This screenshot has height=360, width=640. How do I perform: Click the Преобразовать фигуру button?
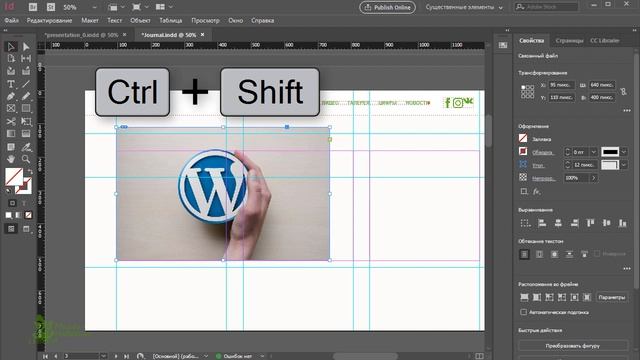pos(573,346)
